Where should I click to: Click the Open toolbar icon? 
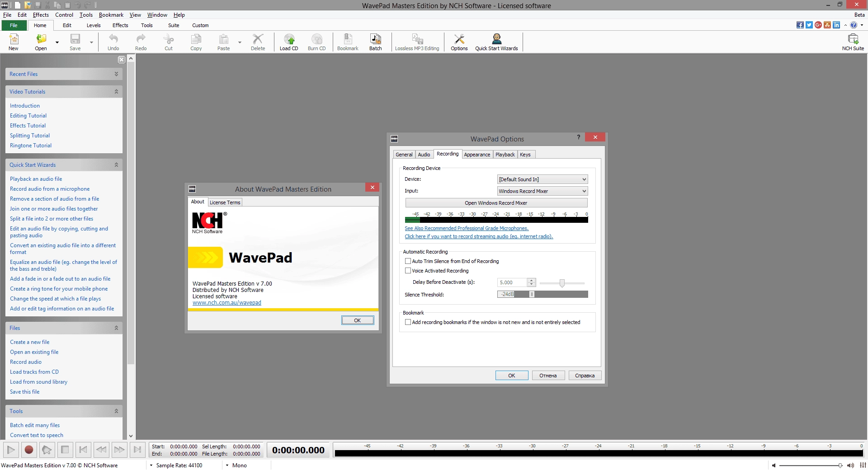point(41,42)
